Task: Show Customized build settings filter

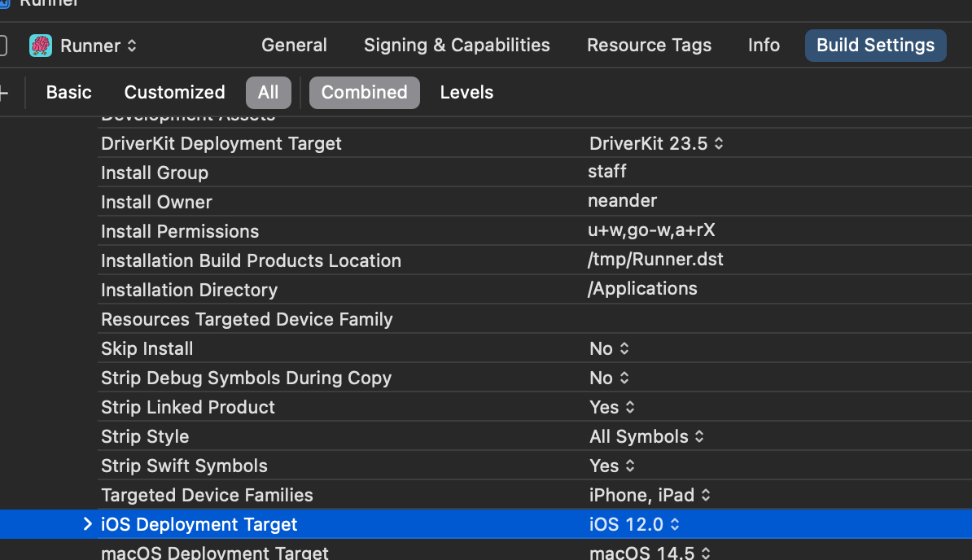Action: click(175, 92)
